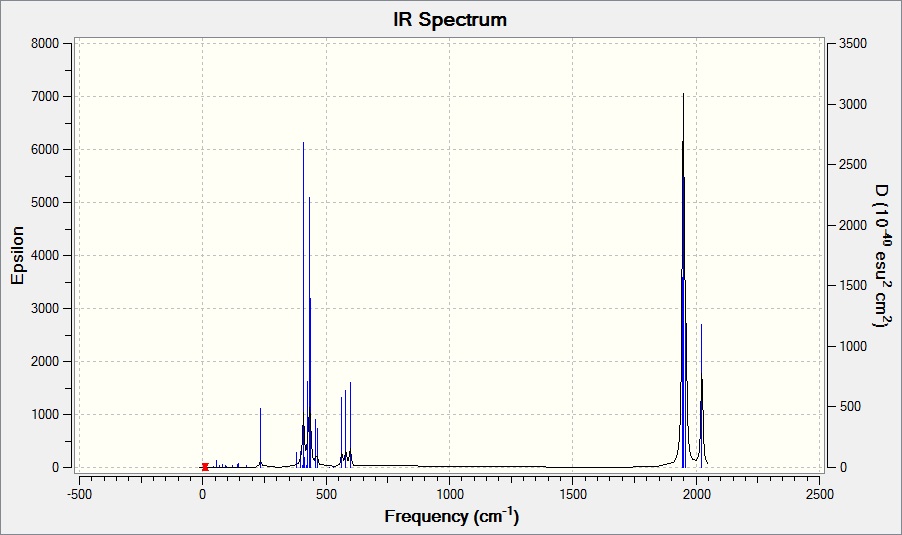Click the -500 tick on frequency axis
This screenshot has width=902, height=535.
click(79, 494)
